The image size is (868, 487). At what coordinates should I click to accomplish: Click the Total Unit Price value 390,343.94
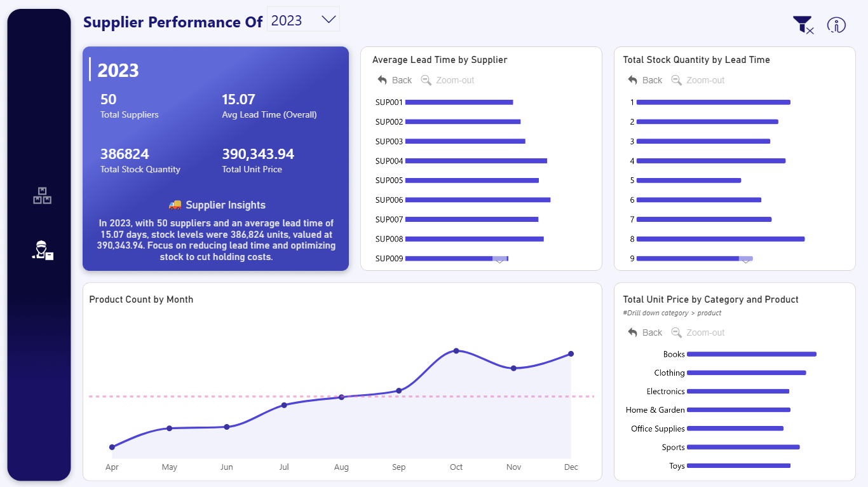pyautogui.click(x=258, y=154)
